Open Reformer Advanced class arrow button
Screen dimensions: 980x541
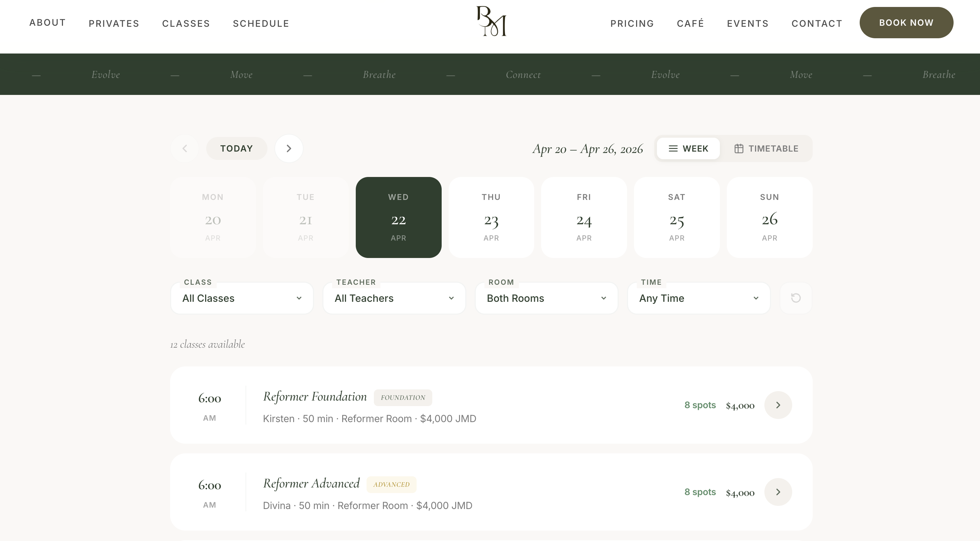[778, 492]
